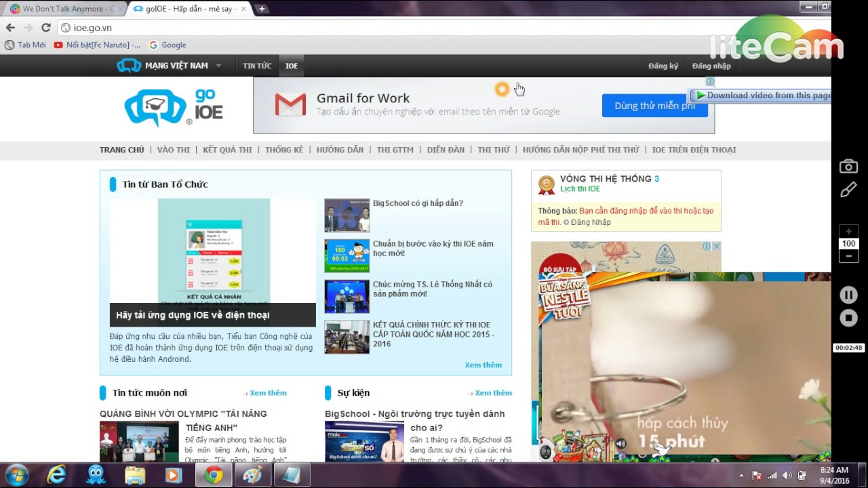Open Chúc mừng TS. Lê Thống Nhất article
868x488 pixels.
click(433, 289)
